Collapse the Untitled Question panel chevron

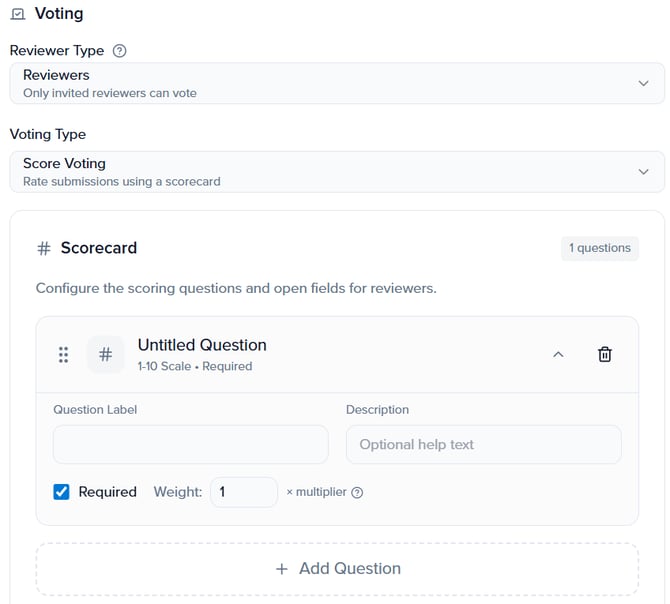(558, 354)
